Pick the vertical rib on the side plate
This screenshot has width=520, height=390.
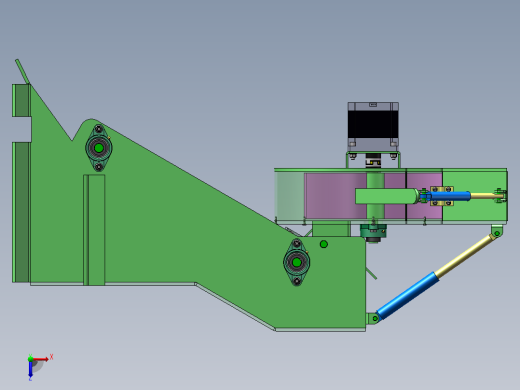tap(94, 230)
